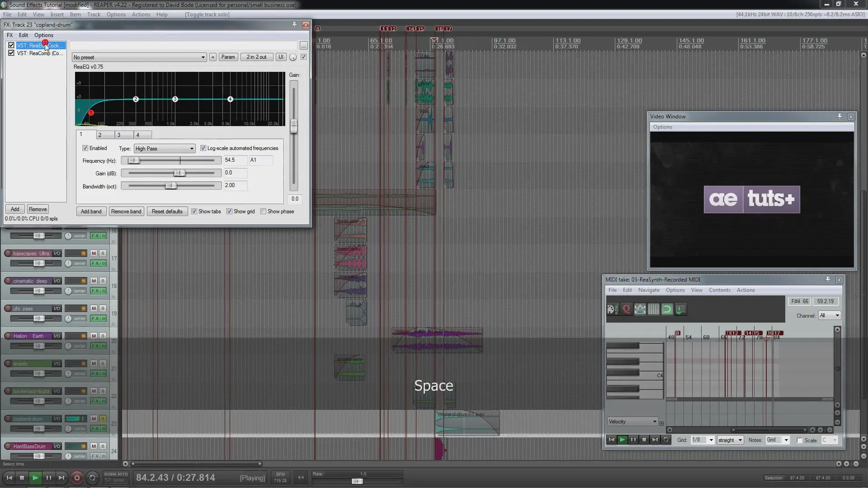
Task: Open Actions menu in main menu bar
Action: tap(141, 14)
